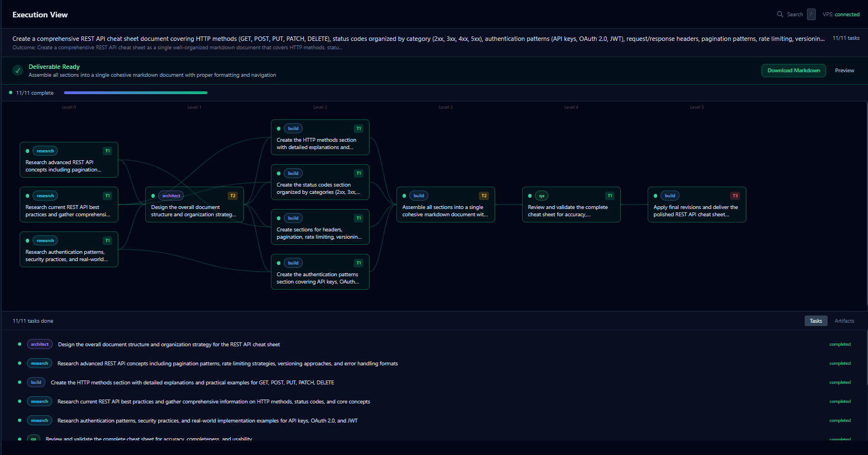Click the T2 badge on Assemble sections node

click(x=484, y=196)
